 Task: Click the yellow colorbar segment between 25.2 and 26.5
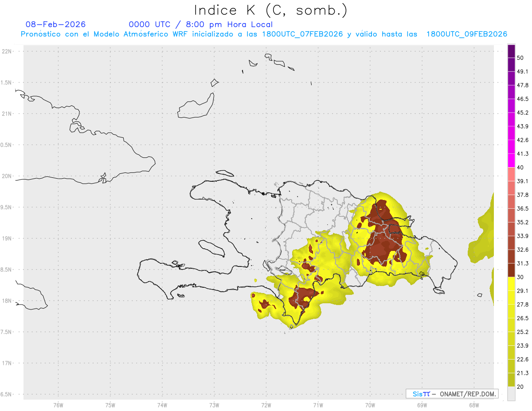coord(511,325)
